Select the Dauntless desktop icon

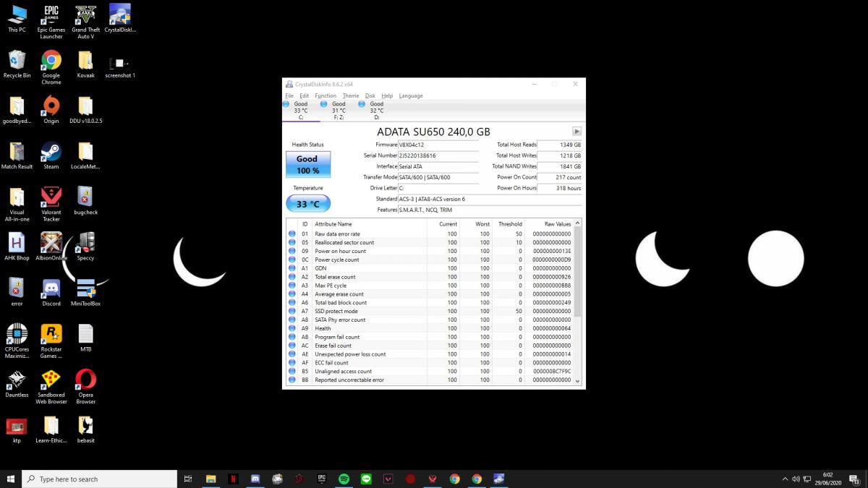click(x=17, y=383)
